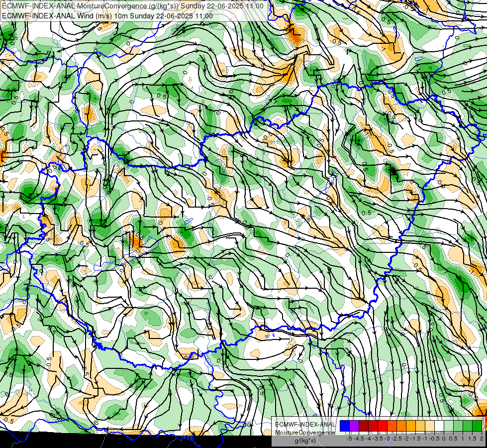Click the blue swatch in the legend
The height and width of the screenshot is (448, 487).
pyautogui.click(x=345, y=426)
